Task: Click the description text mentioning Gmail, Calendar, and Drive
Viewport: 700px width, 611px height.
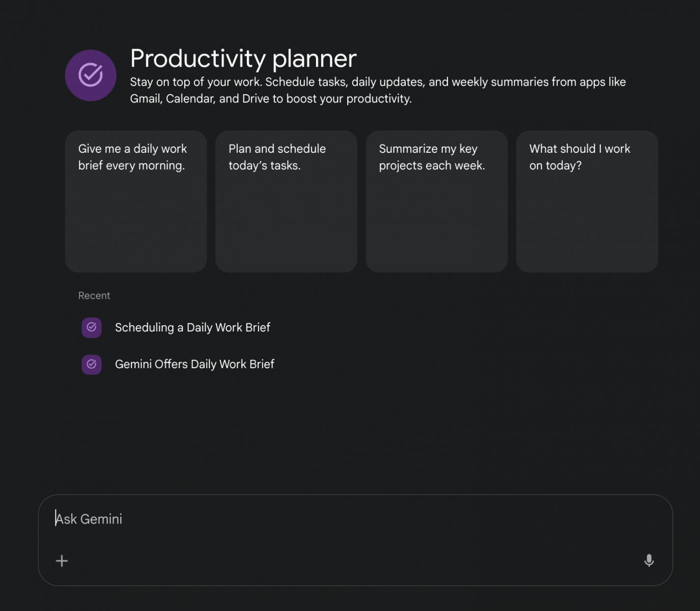Action: pos(378,90)
